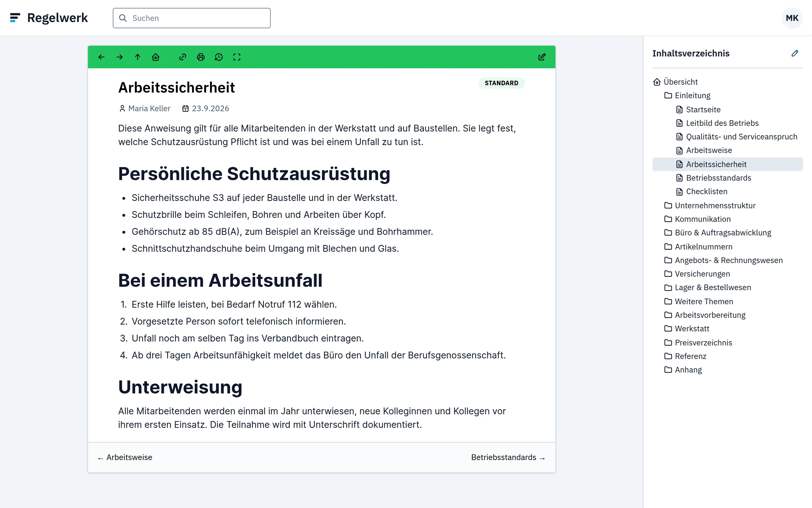Go to next page Betriebsstandards link
Image resolution: width=812 pixels, height=508 pixels.
508,457
